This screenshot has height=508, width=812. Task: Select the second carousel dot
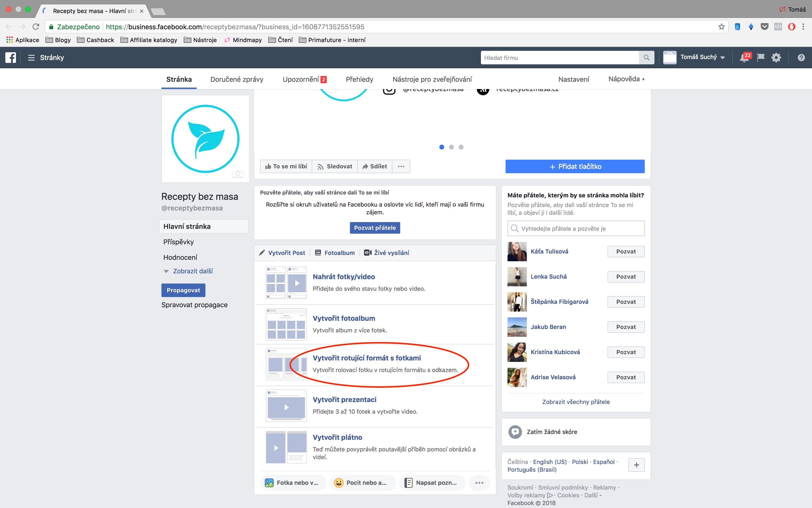coord(451,147)
